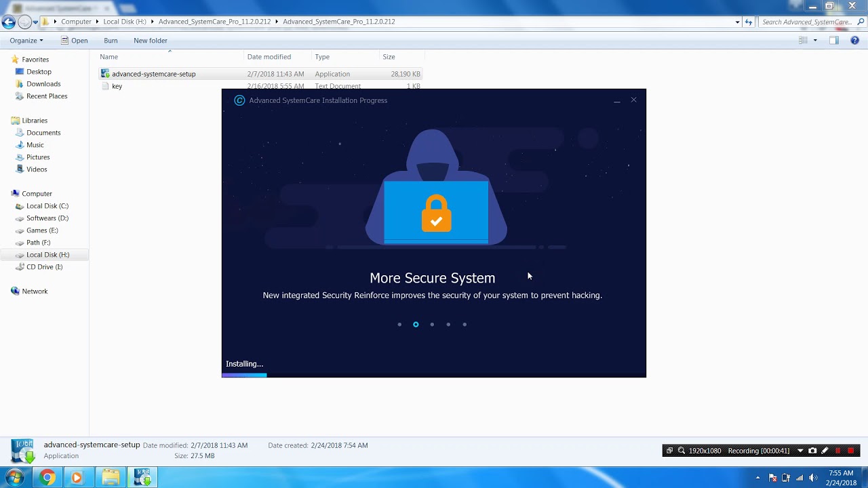Click the recorder draw pencil icon
Image resolution: width=868 pixels, height=488 pixels.
825,451
